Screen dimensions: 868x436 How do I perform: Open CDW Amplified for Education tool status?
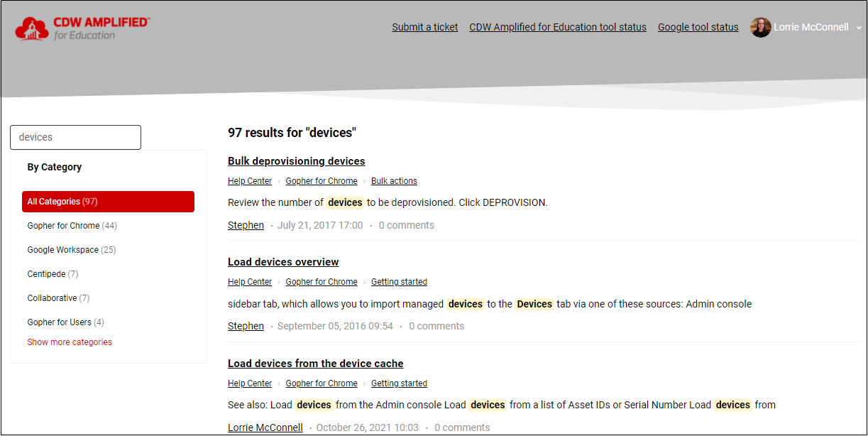point(558,27)
